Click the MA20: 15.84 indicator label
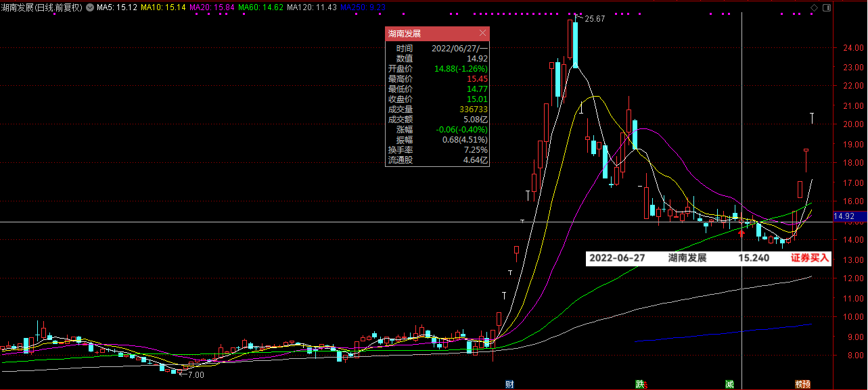 point(212,7)
